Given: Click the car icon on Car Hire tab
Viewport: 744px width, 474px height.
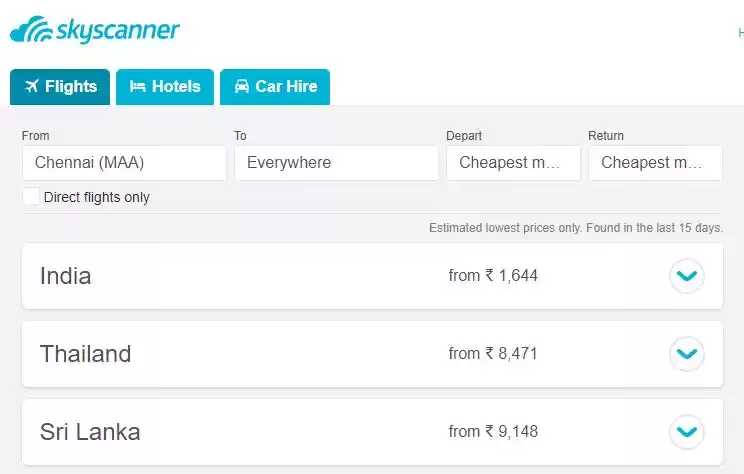Looking at the screenshot, I should pyautogui.click(x=242, y=86).
